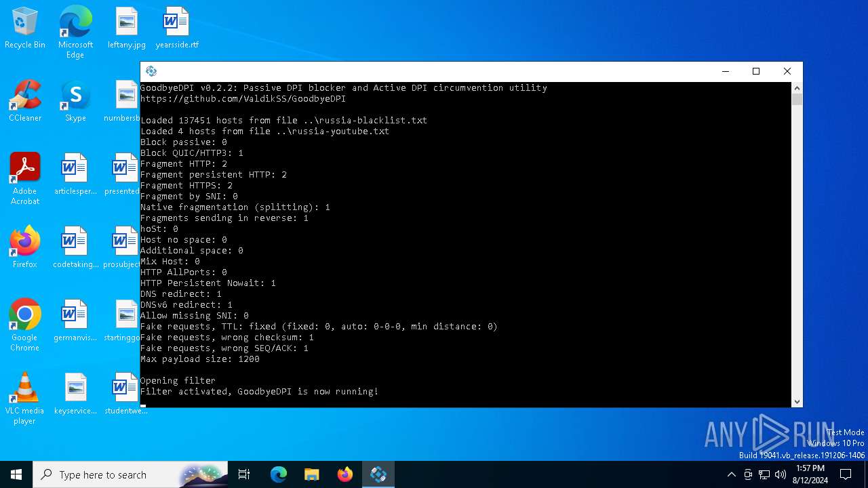Click the 'Fake requests, wrong checksum: 1' line
This screenshot has width=868, height=488.
click(x=227, y=338)
